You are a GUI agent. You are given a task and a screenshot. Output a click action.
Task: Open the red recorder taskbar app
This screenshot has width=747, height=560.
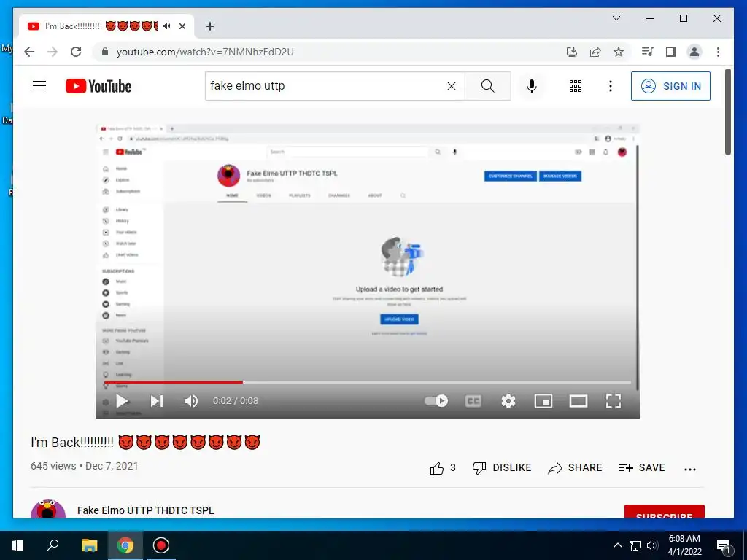pyautogui.click(x=161, y=545)
